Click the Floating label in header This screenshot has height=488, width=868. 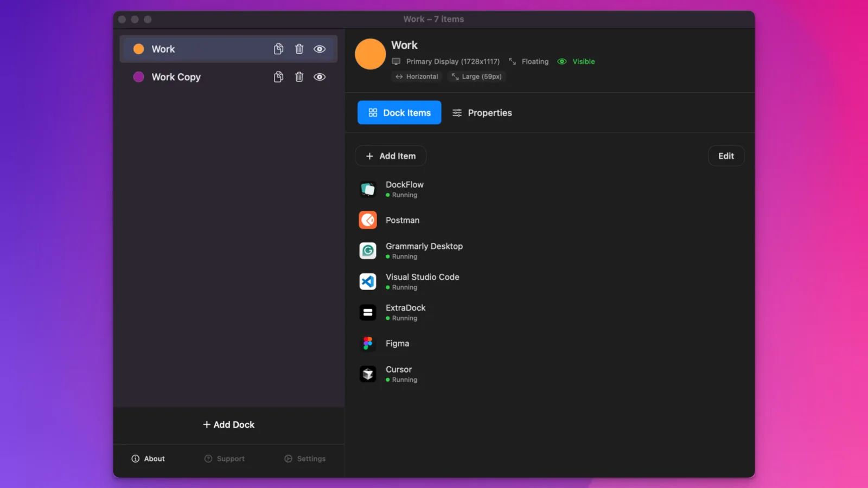pos(535,62)
